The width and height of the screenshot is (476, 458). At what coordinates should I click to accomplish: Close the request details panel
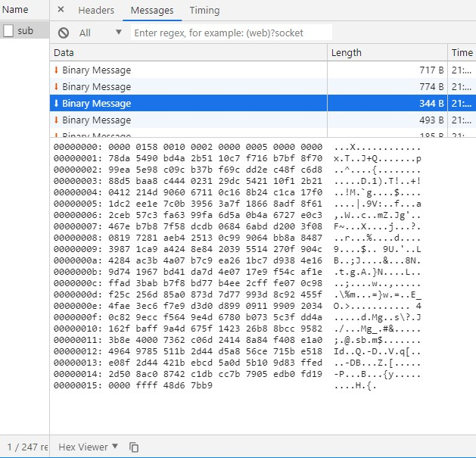click(x=61, y=11)
